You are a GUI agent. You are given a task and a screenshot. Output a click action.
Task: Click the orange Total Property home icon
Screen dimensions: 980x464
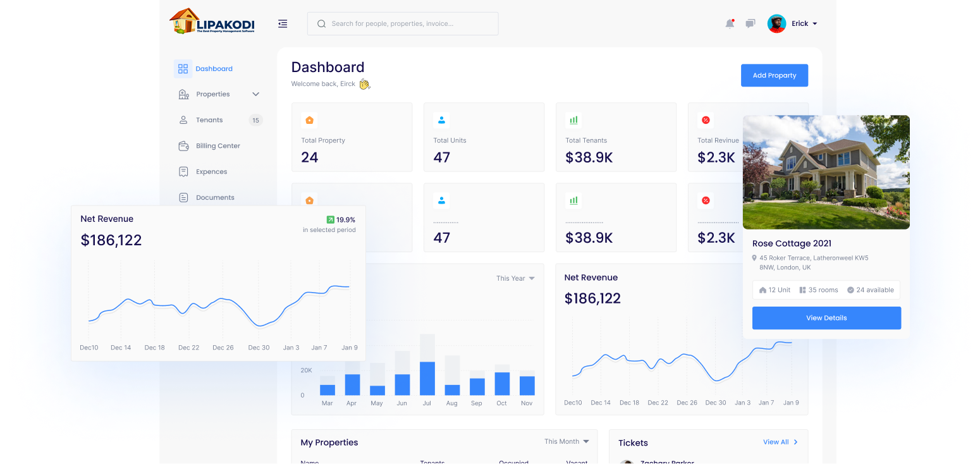pos(309,120)
